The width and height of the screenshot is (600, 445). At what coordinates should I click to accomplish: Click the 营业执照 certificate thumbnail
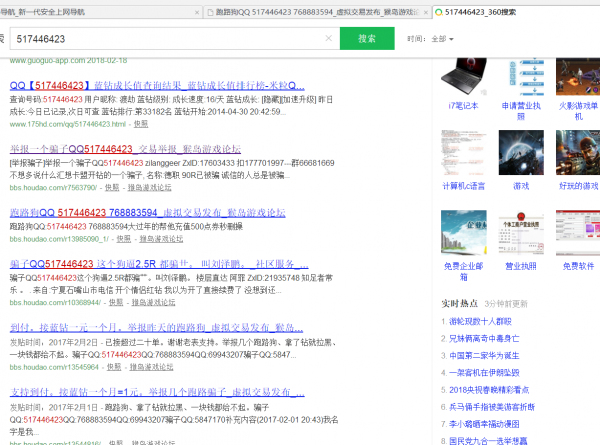tap(521, 232)
